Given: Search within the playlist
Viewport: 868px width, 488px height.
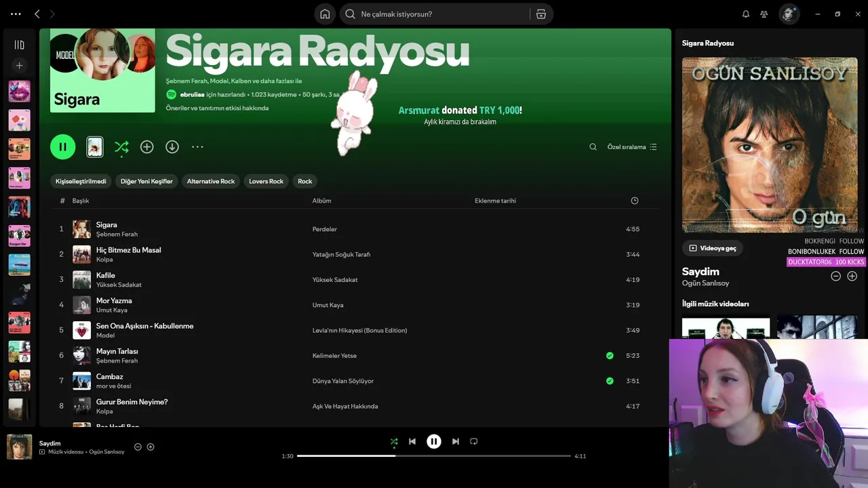Looking at the screenshot, I should pyautogui.click(x=593, y=147).
